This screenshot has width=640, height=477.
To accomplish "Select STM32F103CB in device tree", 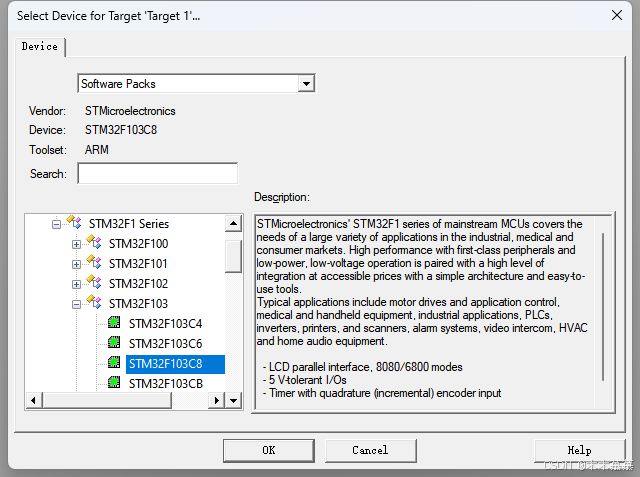I will 166,384.
